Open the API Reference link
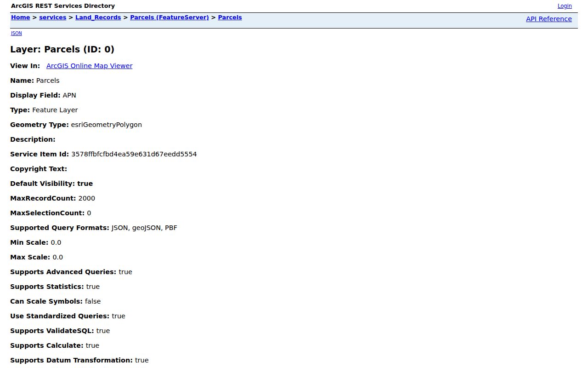 549,19
